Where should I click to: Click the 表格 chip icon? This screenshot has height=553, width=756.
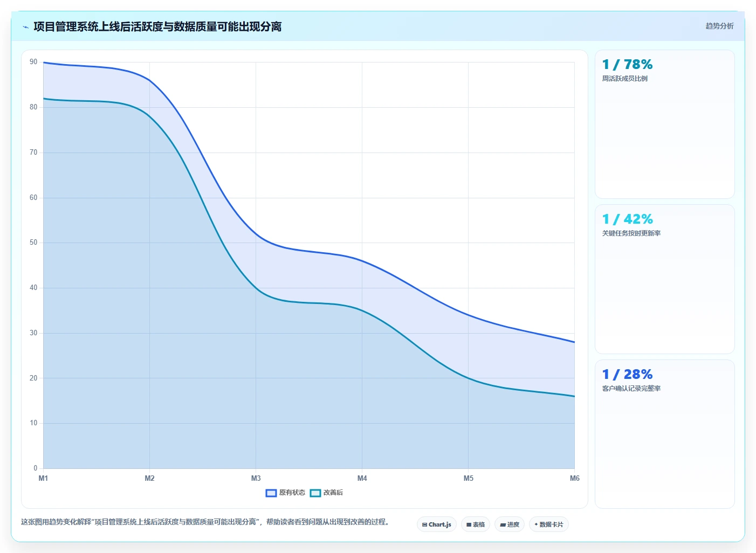click(x=469, y=524)
